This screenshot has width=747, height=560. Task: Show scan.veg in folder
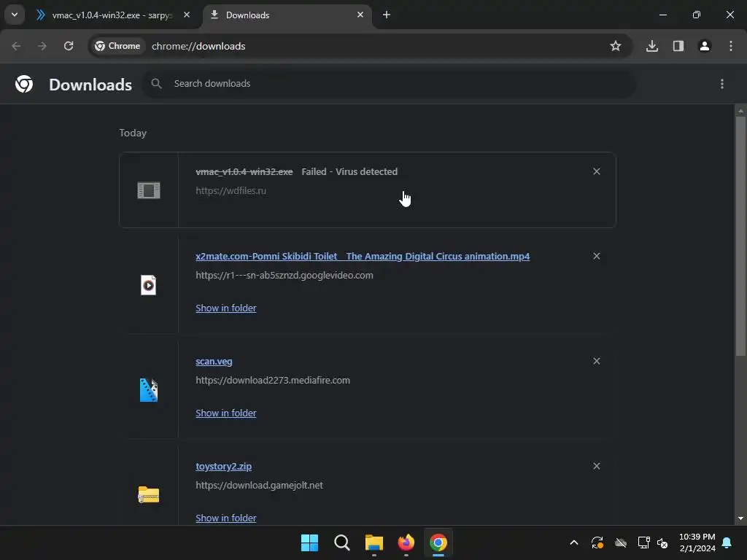(x=226, y=413)
